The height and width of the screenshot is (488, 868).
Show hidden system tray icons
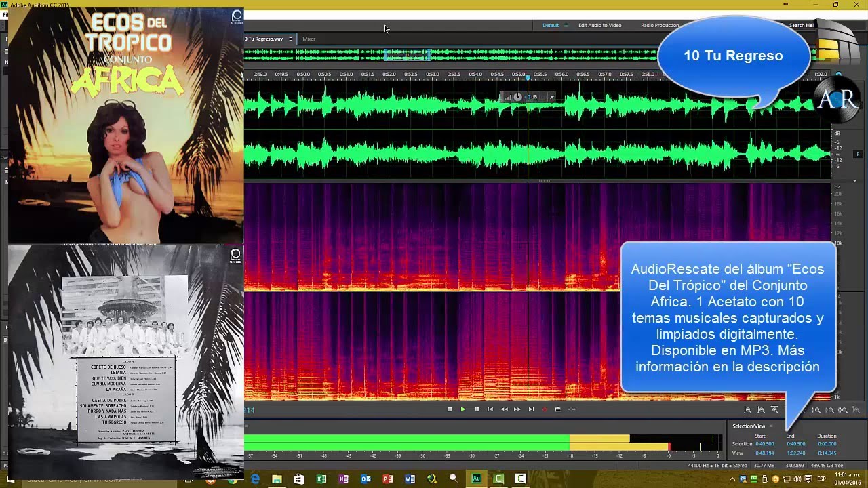(x=731, y=479)
